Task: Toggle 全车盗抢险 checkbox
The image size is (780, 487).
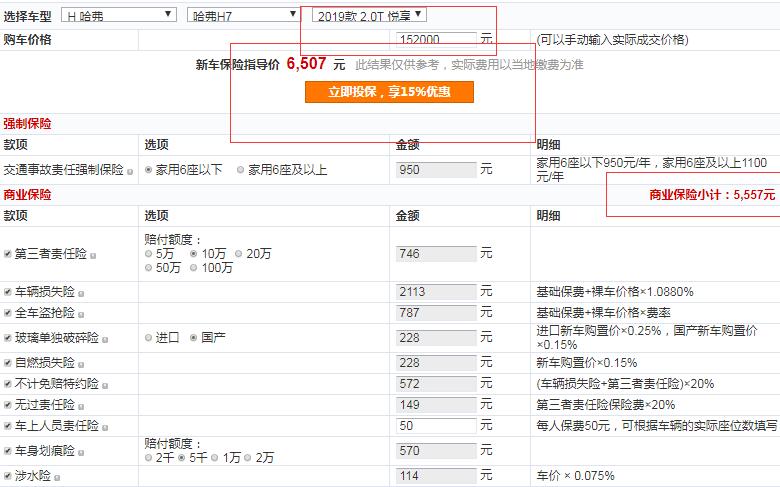Action: (7, 312)
